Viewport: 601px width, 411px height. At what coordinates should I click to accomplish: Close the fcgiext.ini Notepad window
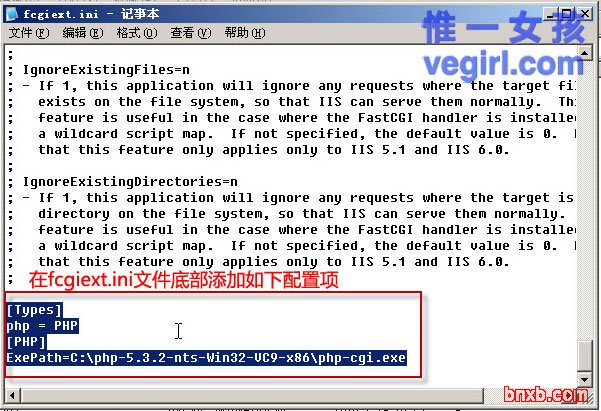[x=585, y=15]
